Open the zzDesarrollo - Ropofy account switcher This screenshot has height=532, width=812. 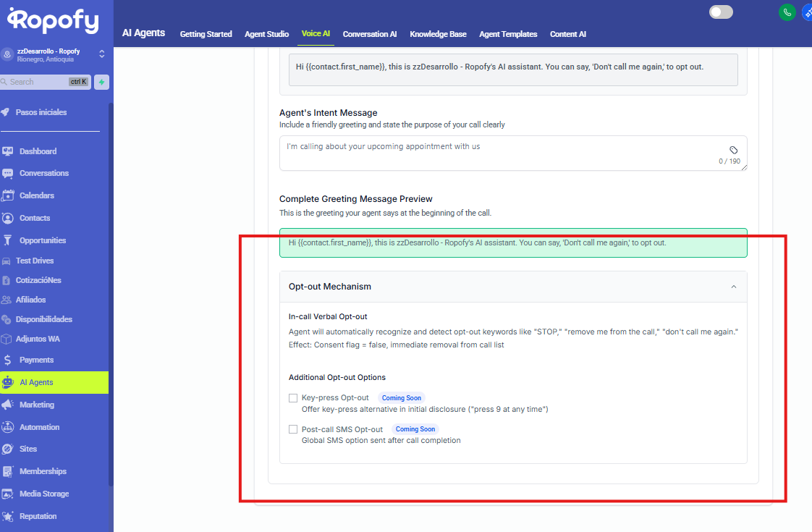coord(54,55)
